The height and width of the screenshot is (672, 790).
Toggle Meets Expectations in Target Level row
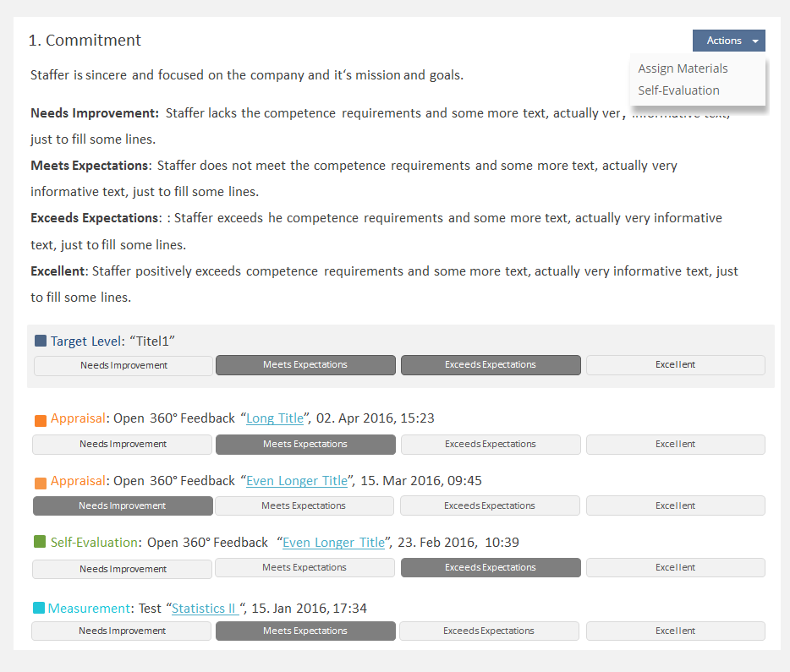coord(305,365)
